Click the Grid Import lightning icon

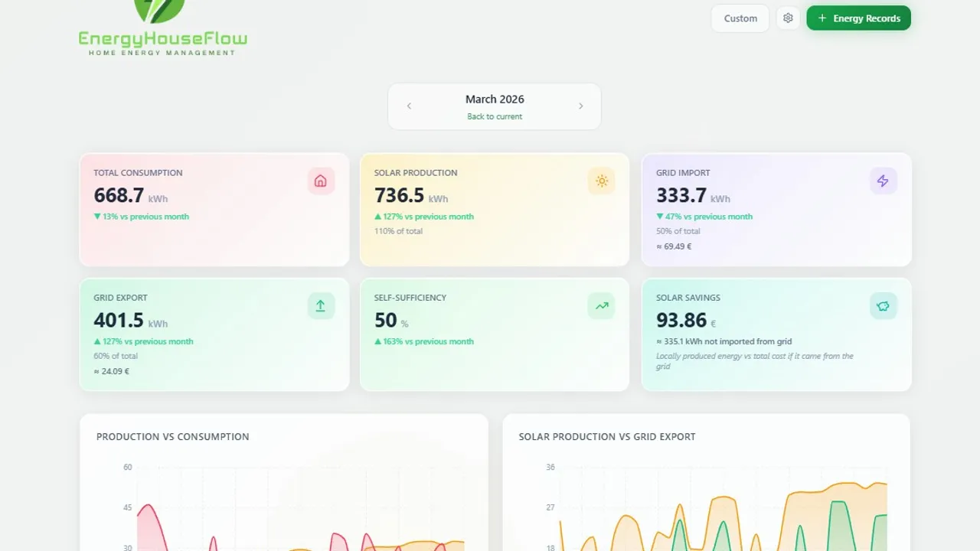883,181
